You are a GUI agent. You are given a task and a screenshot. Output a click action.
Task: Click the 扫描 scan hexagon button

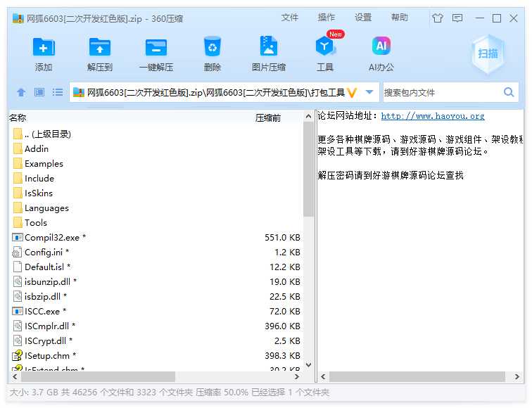(x=488, y=53)
